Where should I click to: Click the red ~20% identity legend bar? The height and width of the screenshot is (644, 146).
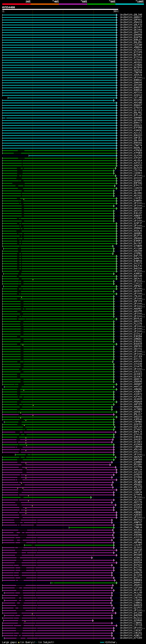[16, 4]
